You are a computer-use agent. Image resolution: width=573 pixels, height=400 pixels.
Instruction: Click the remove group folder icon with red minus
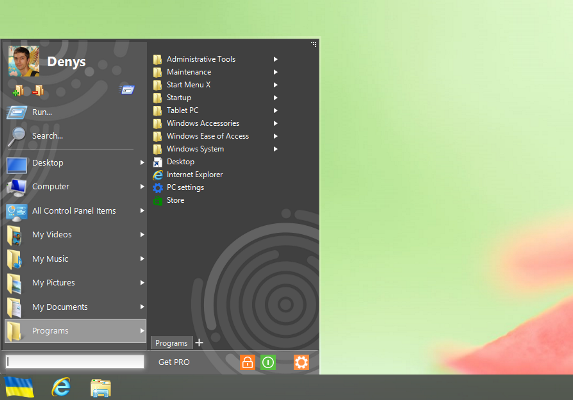coord(38,90)
